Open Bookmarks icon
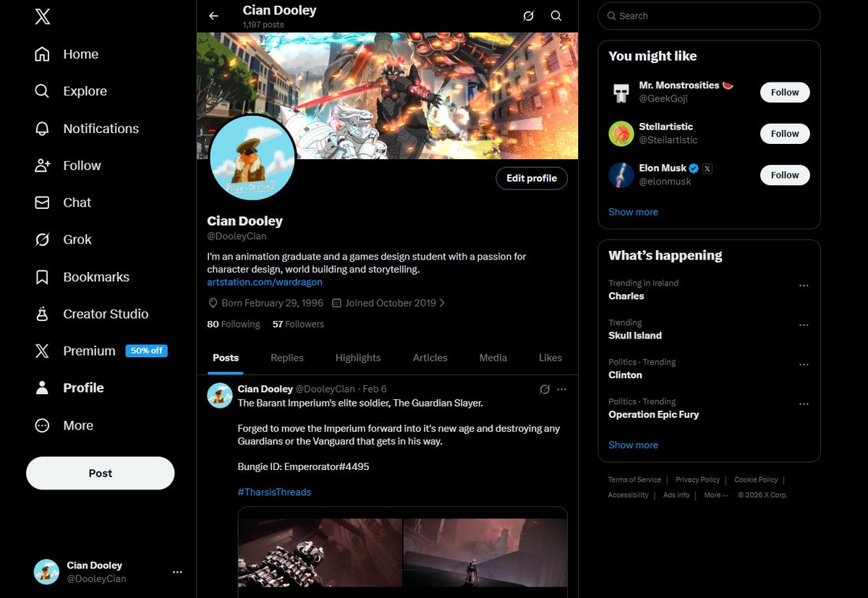The width and height of the screenshot is (868, 598). click(x=43, y=277)
